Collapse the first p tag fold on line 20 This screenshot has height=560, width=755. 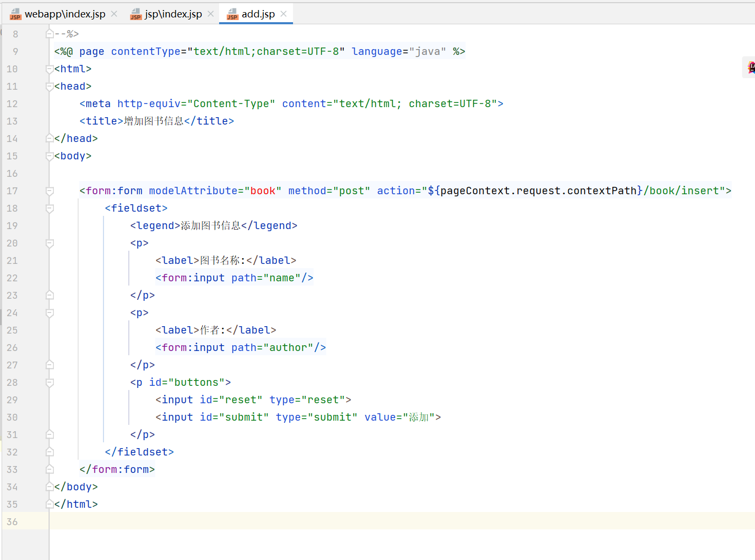click(x=50, y=243)
